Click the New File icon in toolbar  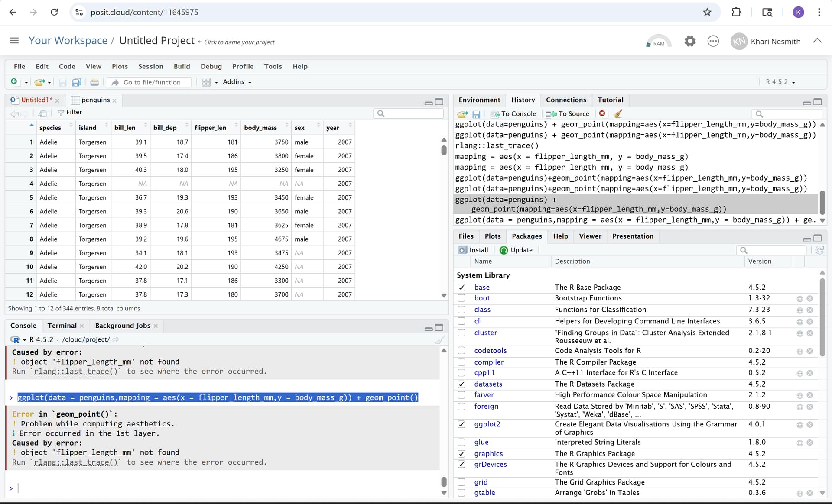click(x=14, y=82)
